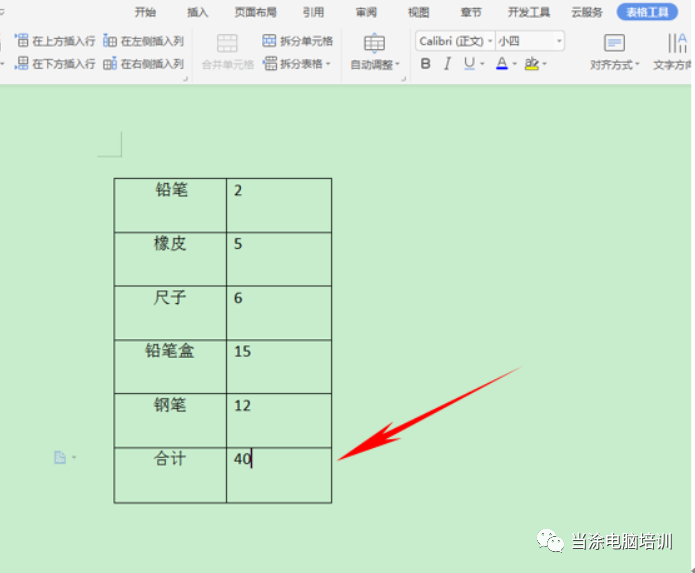Switch to the 视图 tab

click(x=419, y=12)
